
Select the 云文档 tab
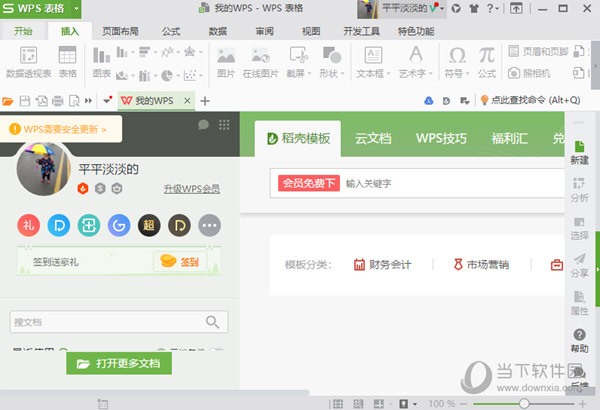(373, 138)
